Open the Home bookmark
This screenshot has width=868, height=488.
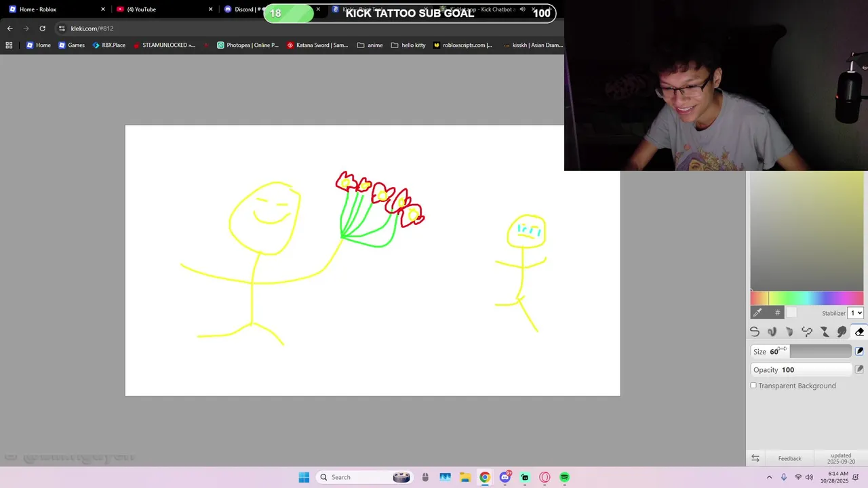(x=38, y=45)
